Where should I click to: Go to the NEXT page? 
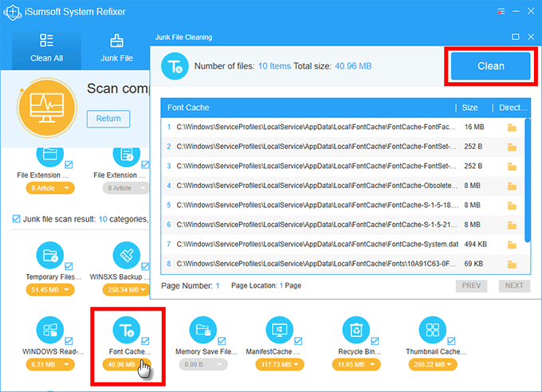click(x=514, y=286)
